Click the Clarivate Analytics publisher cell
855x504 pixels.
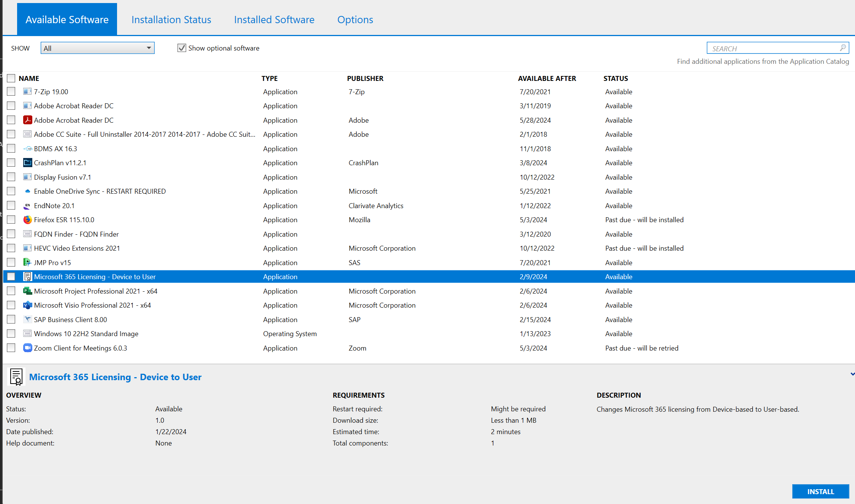[x=376, y=205]
